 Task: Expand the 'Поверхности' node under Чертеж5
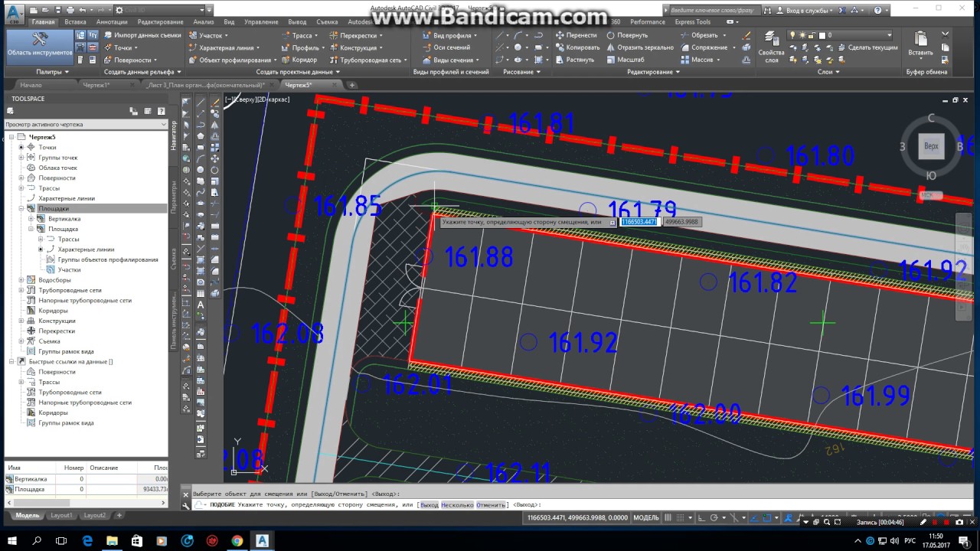21,178
